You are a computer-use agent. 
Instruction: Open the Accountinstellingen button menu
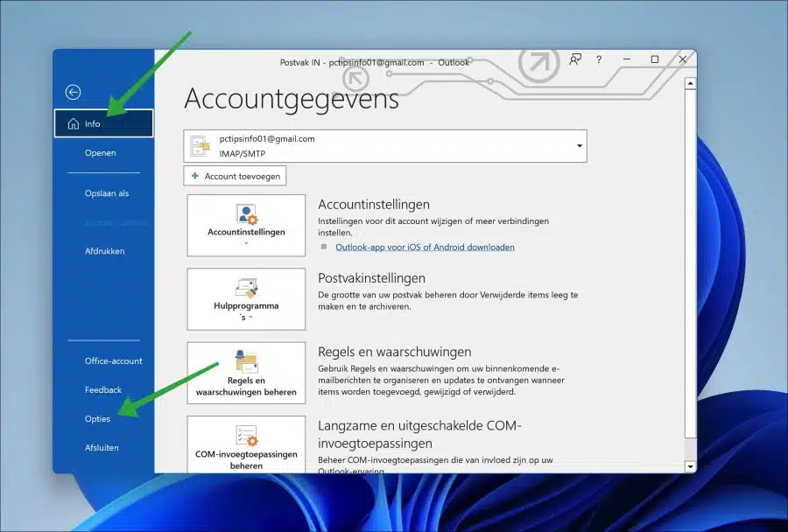pos(246,226)
